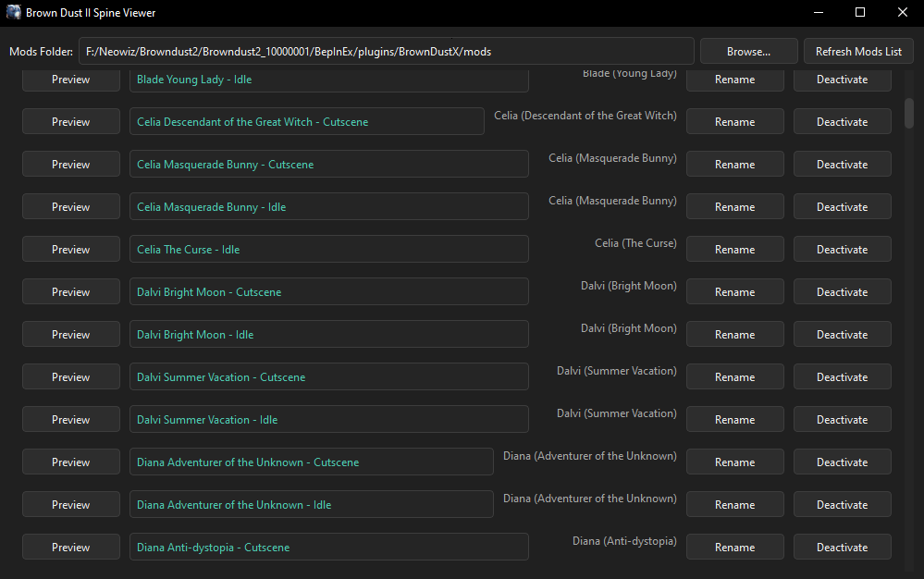Rename the Dalvi Summer Vacation idle mod
This screenshot has width=924, height=579.
[734, 419]
